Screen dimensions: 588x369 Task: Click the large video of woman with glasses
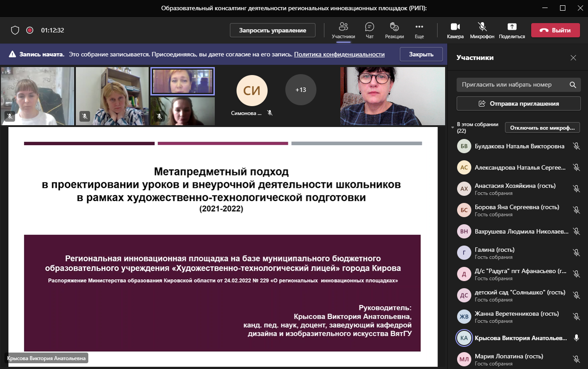pyautogui.click(x=393, y=96)
